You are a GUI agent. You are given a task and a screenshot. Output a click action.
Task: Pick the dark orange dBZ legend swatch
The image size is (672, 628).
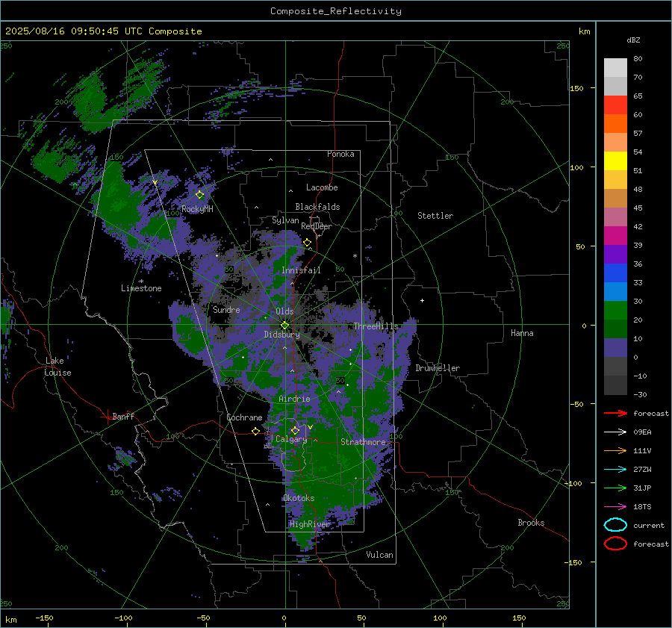point(615,124)
